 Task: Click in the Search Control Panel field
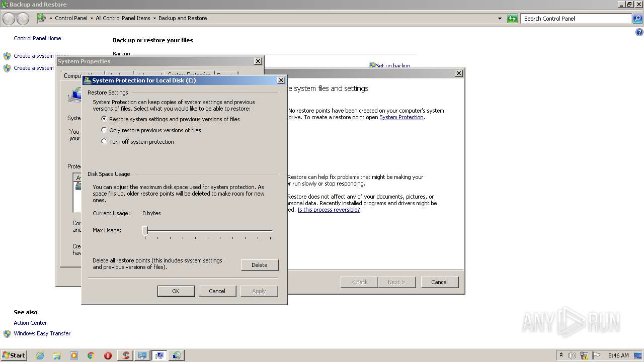point(577,19)
